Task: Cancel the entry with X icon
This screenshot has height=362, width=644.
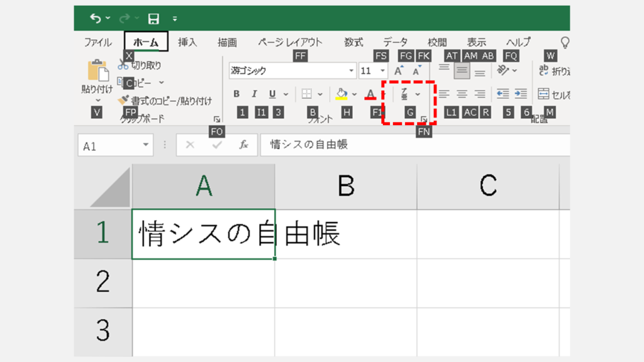Action: pyautogui.click(x=190, y=145)
